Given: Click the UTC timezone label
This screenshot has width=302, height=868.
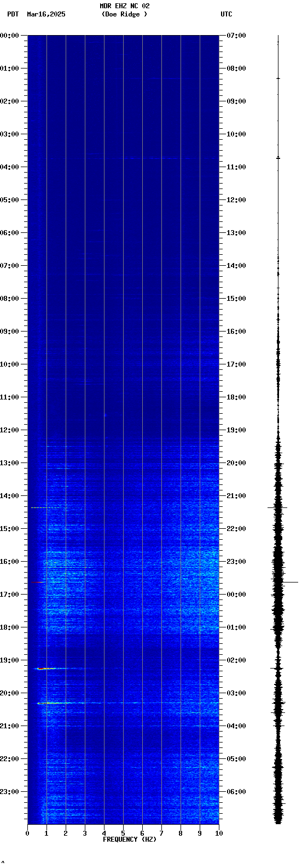Looking at the screenshot, I should 226,14.
